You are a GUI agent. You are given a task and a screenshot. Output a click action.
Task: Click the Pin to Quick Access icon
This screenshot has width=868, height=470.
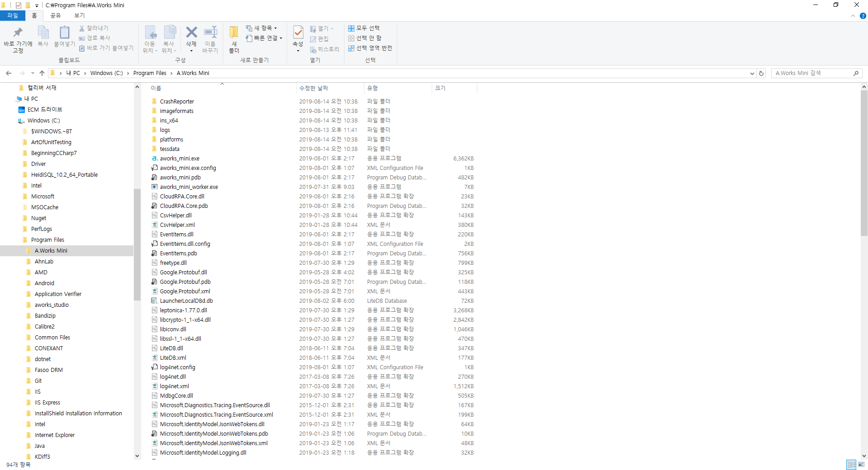(x=18, y=32)
